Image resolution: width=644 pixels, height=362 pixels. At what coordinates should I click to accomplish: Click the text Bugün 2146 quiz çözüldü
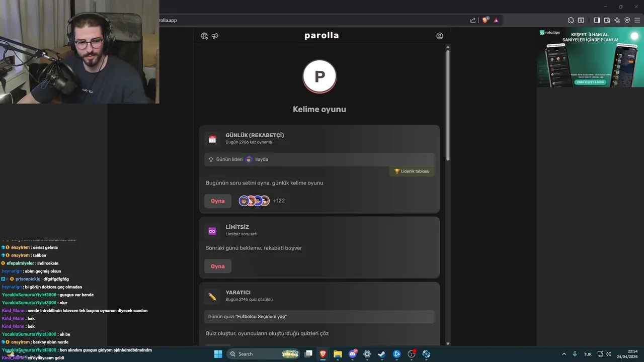(x=249, y=299)
